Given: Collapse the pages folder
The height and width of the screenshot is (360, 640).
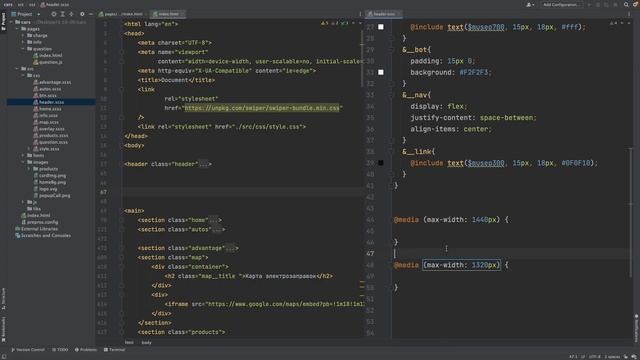Looking at the screenshot, I should point(17,29).
